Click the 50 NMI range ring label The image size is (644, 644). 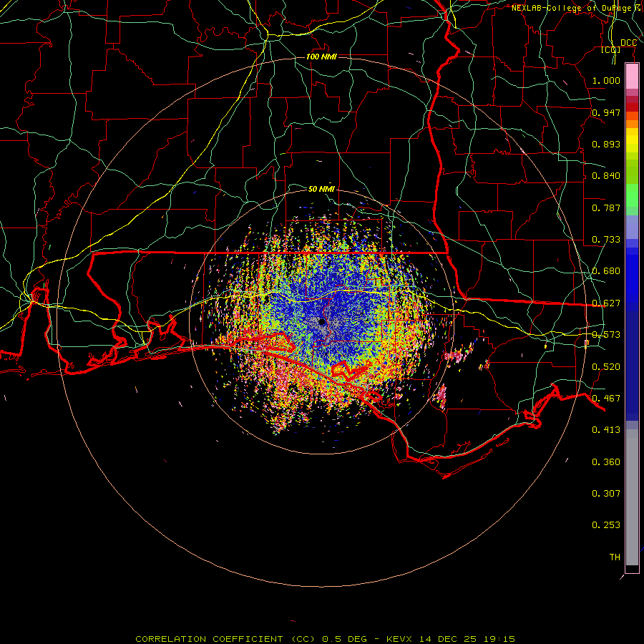321,189
